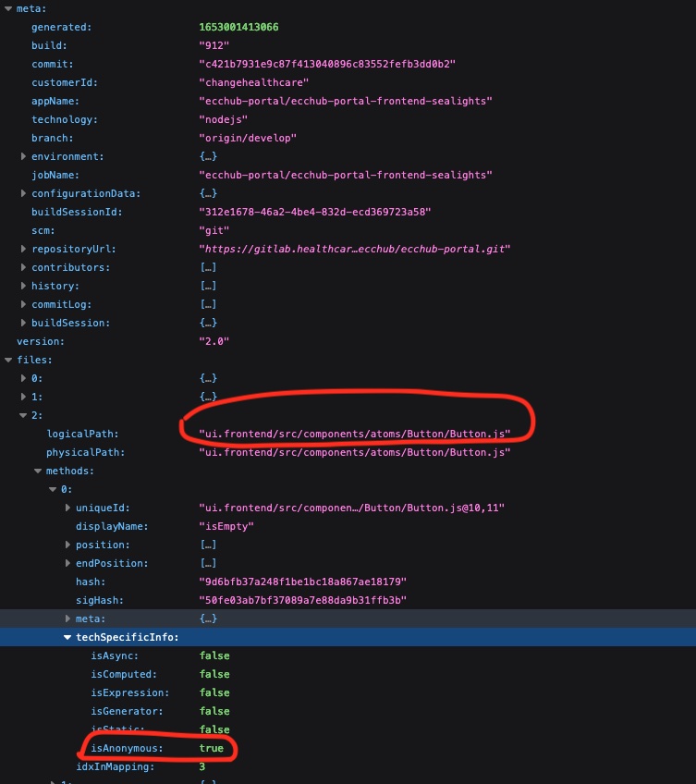Expand the buildSession object
Image resolution: width=696 pixels, height=784 pixels.
point(24,323)
